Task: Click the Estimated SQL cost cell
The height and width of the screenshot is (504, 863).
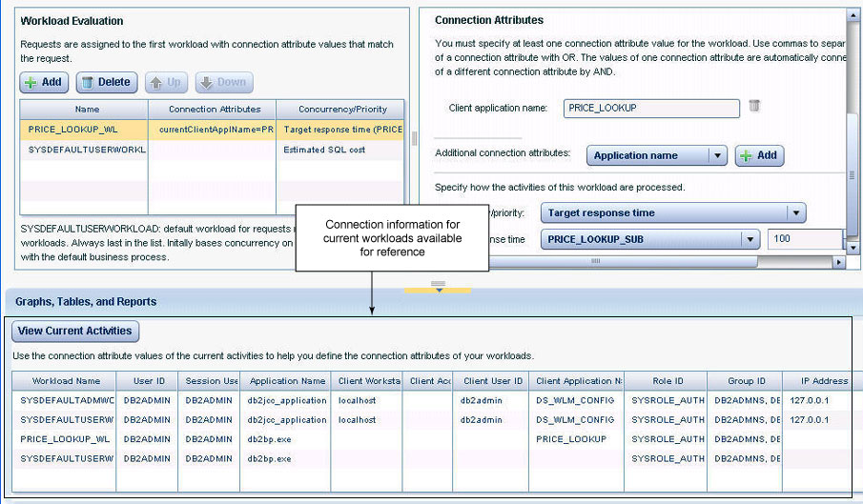Action: [340, 150]
